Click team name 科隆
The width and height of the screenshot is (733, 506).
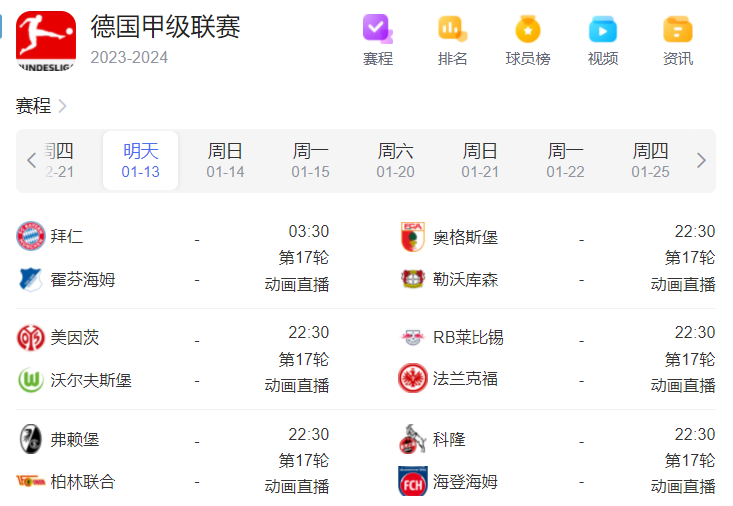click(449, 439)
